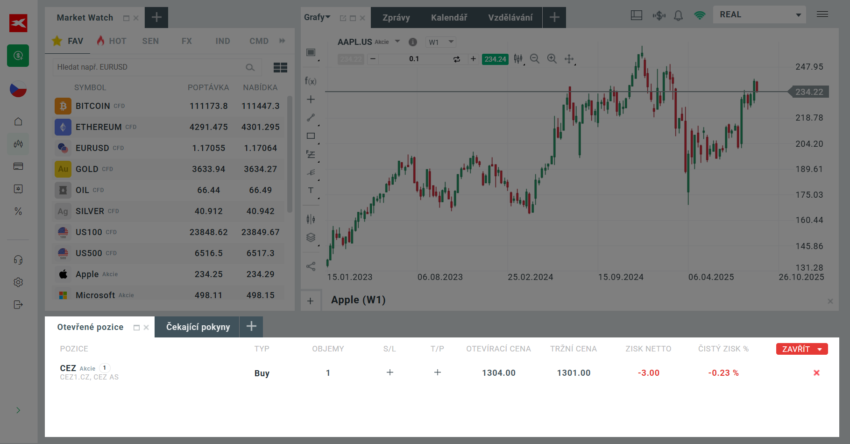This screenshot has width=850, height=444.
Task: Open the home icon in left sidebar
Action: point(18,121)
